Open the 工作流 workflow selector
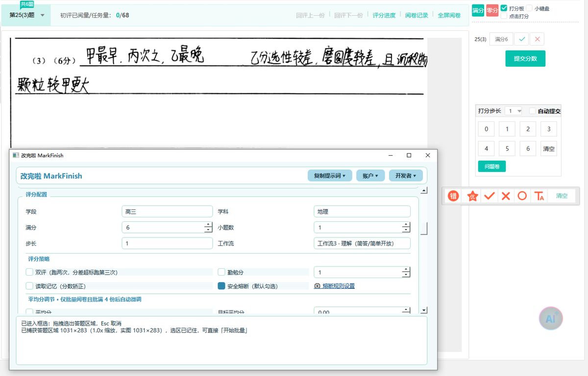Screen dimensions: 588x376 tap(362, 243)
